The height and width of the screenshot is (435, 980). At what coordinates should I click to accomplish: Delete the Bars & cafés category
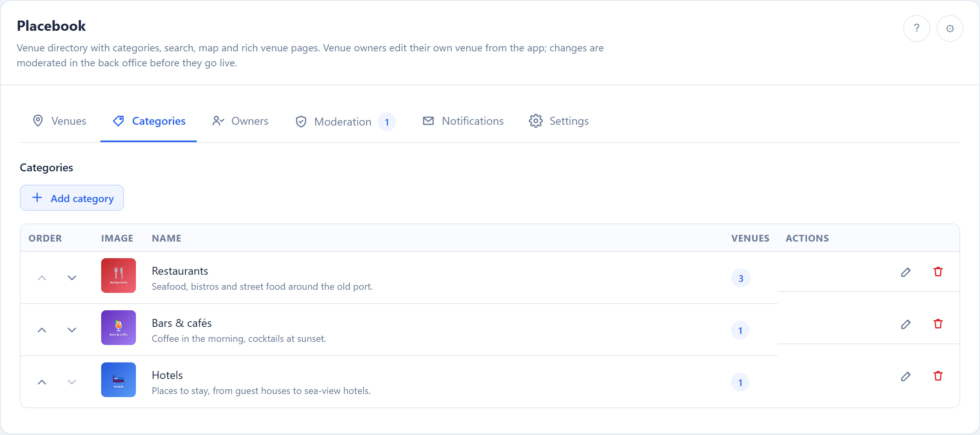click(938, 324)
